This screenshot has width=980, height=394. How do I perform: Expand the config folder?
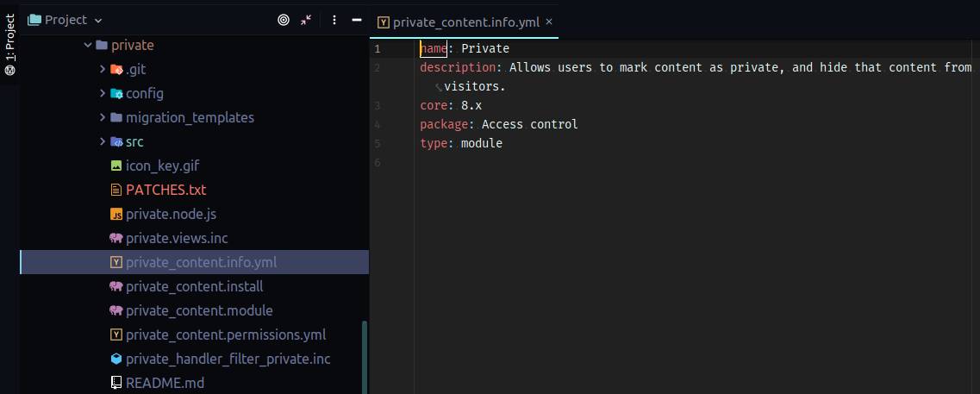[x=103, y=93]
